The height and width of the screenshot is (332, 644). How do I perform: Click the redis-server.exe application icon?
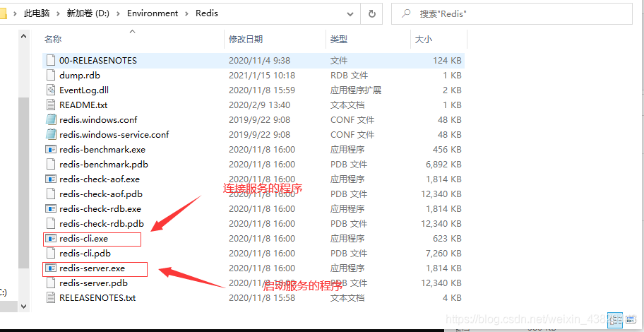click(51, 268)
